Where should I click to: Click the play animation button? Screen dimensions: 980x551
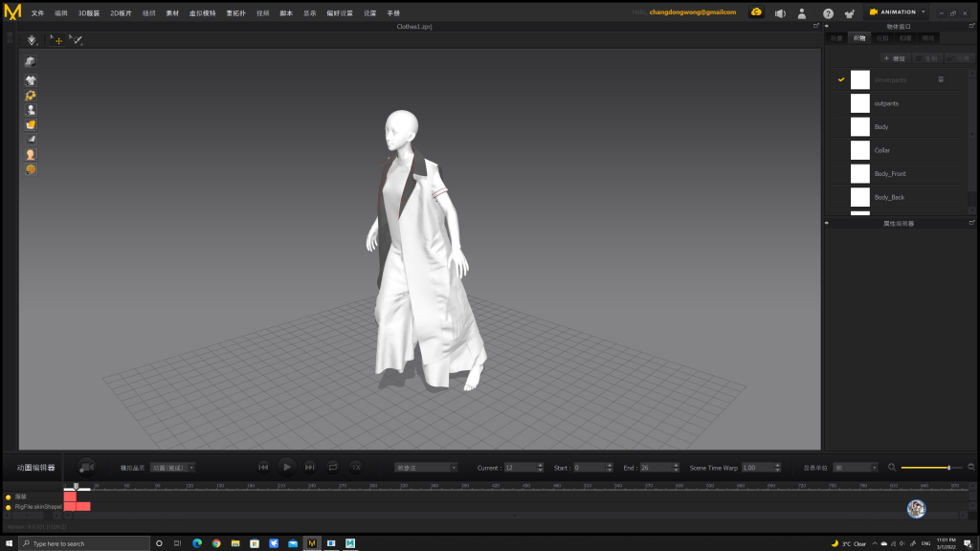[x=286, y=467]
